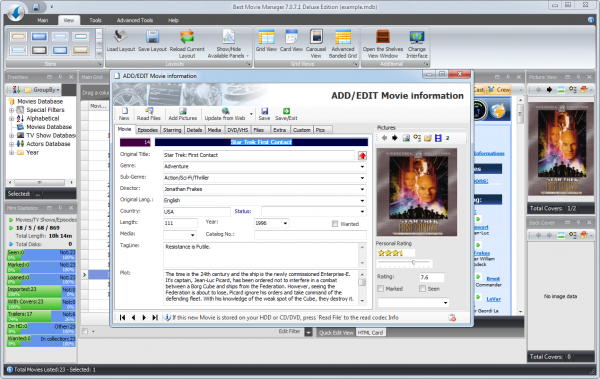Open the Tools ribbon tab

95,20
